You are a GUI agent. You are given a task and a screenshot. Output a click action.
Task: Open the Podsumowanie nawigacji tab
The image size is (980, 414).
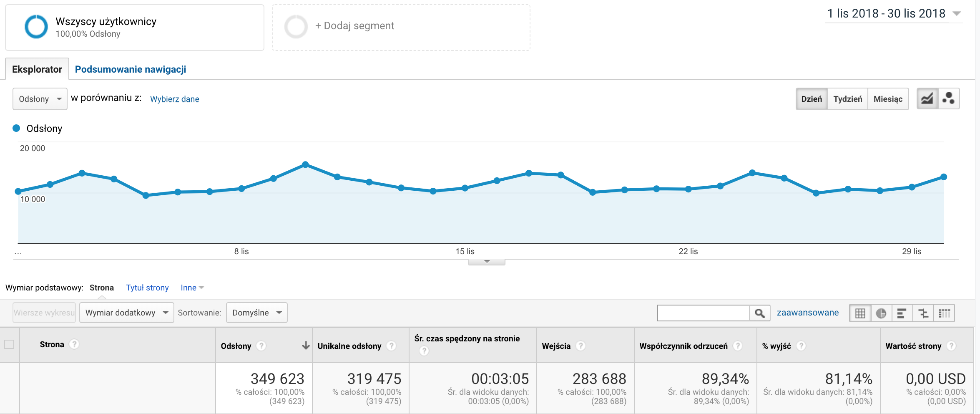coord(130,69)
